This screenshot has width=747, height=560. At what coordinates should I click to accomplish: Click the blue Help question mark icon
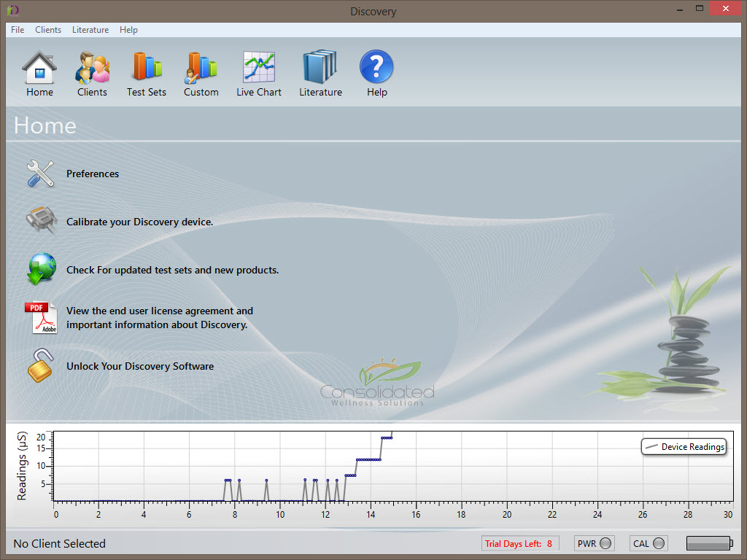point(376,66)
